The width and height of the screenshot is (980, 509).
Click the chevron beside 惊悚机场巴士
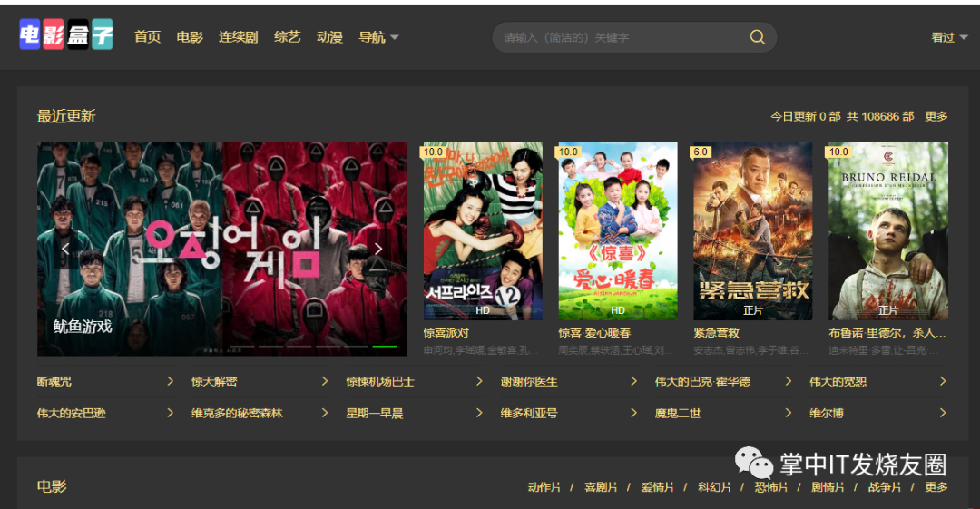tap(479, 381)
